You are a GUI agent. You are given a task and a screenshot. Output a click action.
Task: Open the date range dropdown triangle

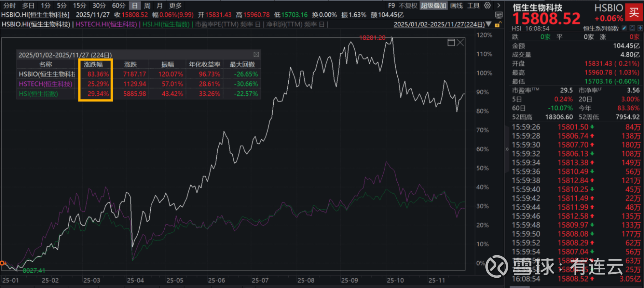(489, 24)
